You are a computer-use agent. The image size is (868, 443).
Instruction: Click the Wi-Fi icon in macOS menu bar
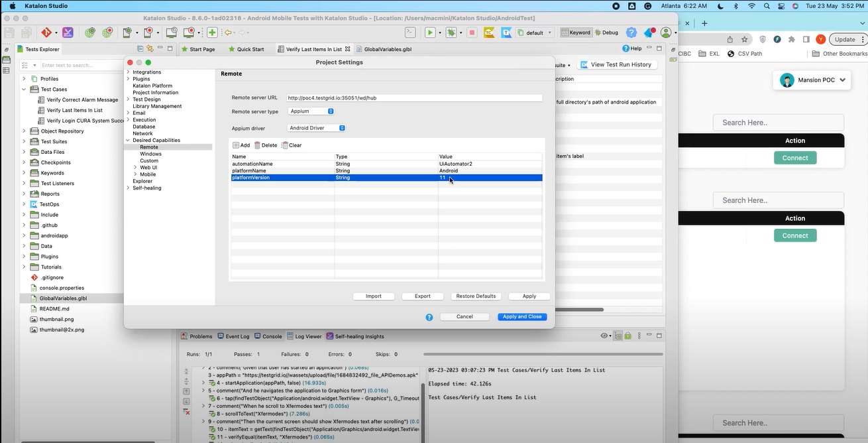point(751,6)
